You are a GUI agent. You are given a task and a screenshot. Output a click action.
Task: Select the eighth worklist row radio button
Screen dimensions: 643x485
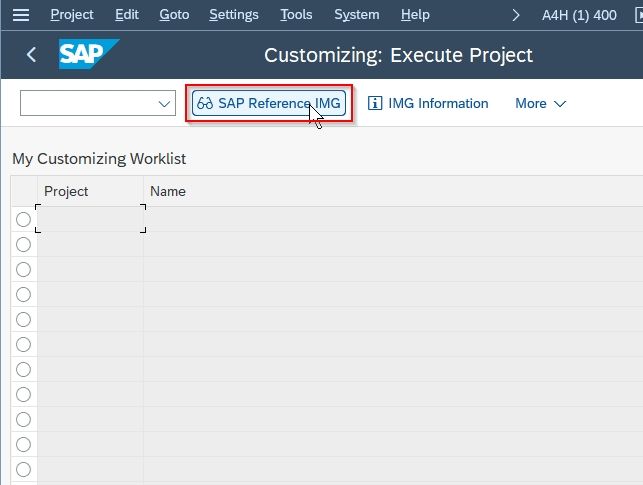pos(23,394)
